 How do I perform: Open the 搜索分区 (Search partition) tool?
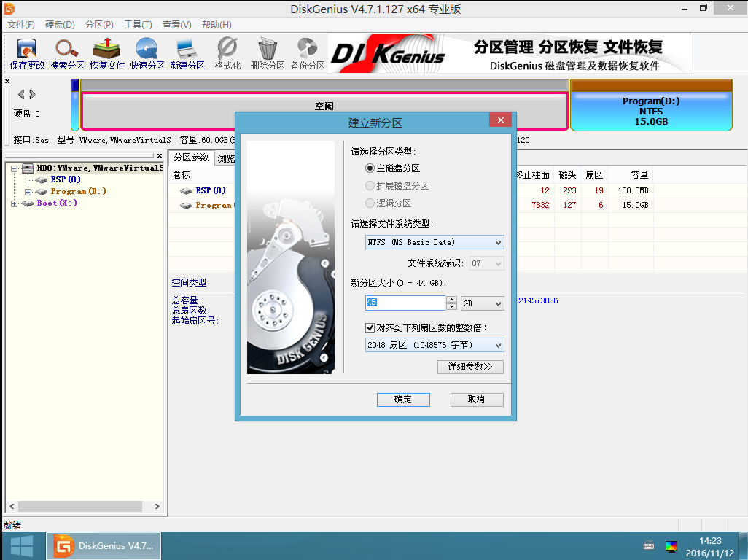(67, 54)
